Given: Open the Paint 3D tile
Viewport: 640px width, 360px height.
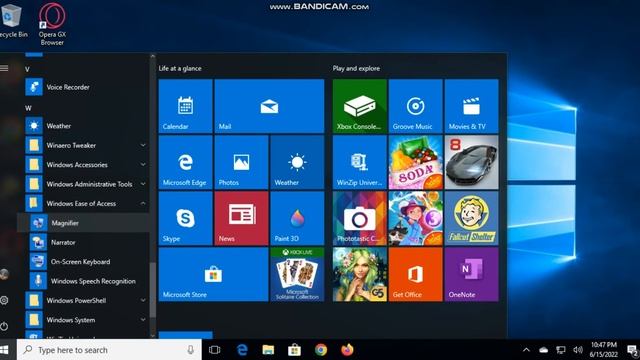Looking at the screenshot, I should 297,218.
